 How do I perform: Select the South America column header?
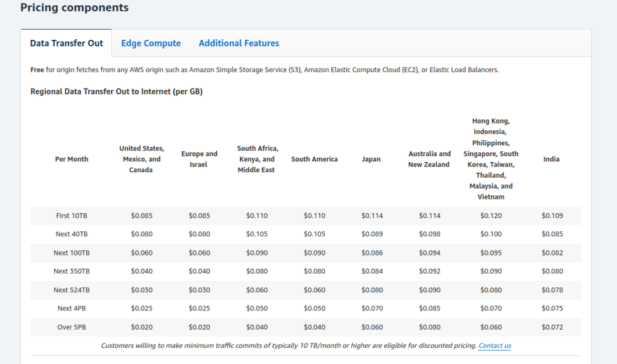point(315,159)
